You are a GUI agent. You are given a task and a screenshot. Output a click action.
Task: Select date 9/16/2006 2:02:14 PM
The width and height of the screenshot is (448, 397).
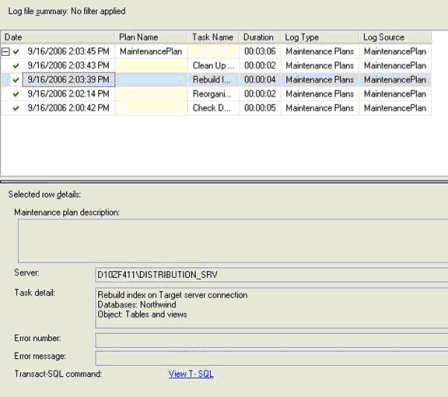tap(68, 94)
